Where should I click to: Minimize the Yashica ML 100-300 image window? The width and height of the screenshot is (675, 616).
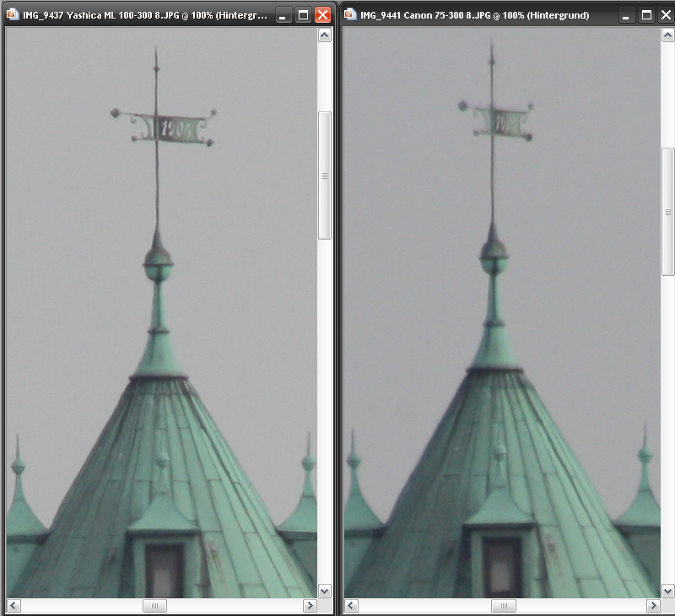pos(283,15)
